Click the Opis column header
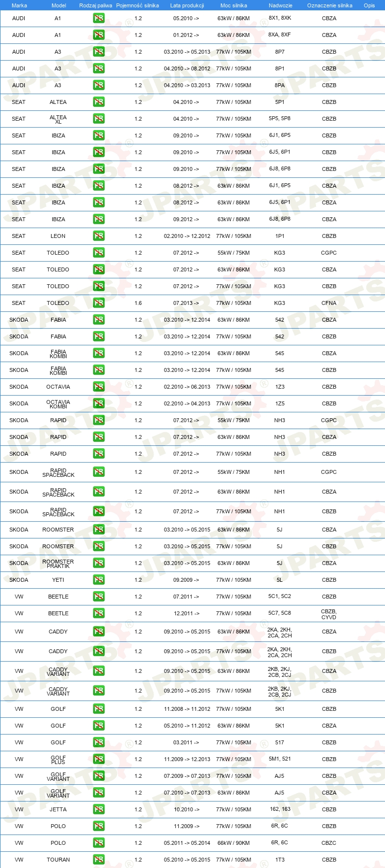 click(x=369, y=5)
